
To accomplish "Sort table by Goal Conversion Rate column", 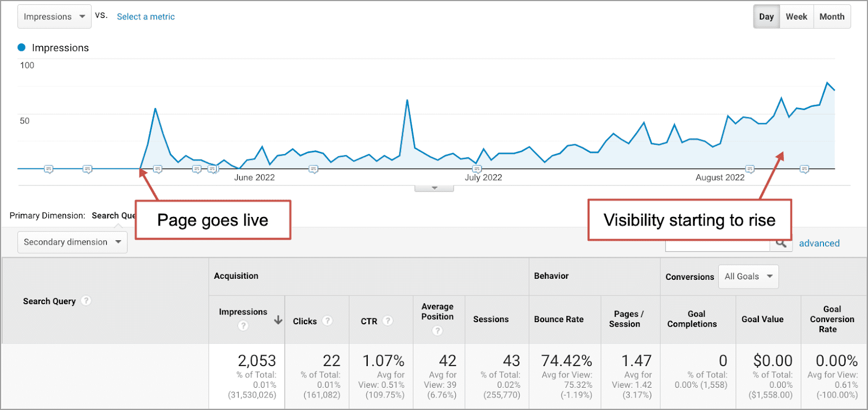I will point(832,319).
